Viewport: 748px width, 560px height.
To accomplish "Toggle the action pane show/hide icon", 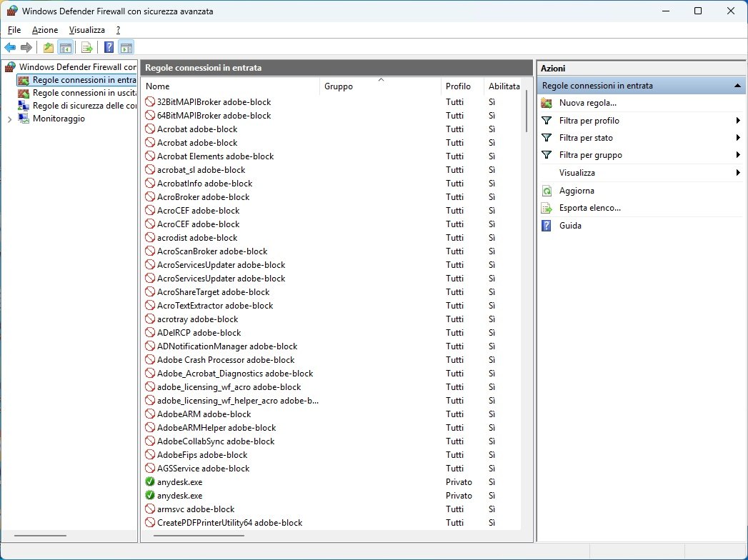I will click(x=126, y=48).
